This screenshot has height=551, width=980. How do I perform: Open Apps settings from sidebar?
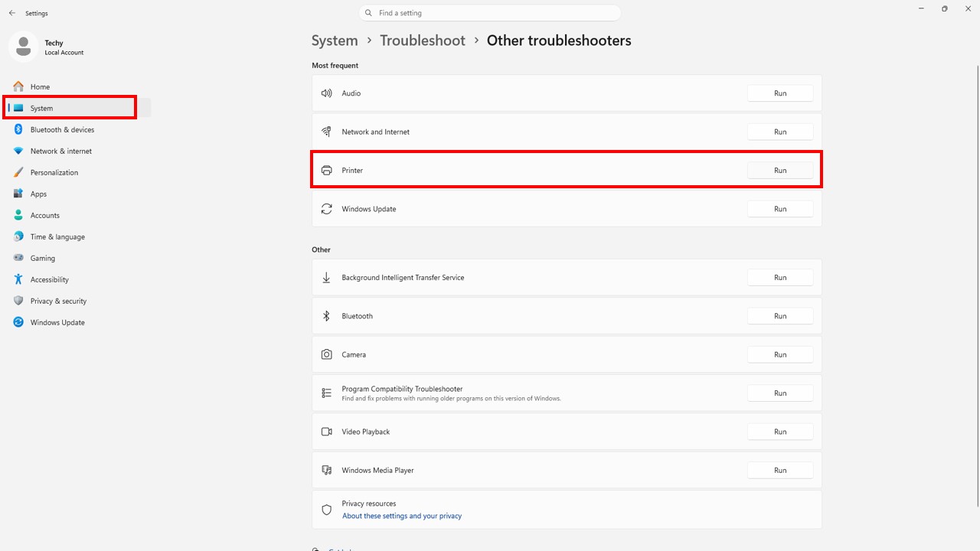[38, 194]
